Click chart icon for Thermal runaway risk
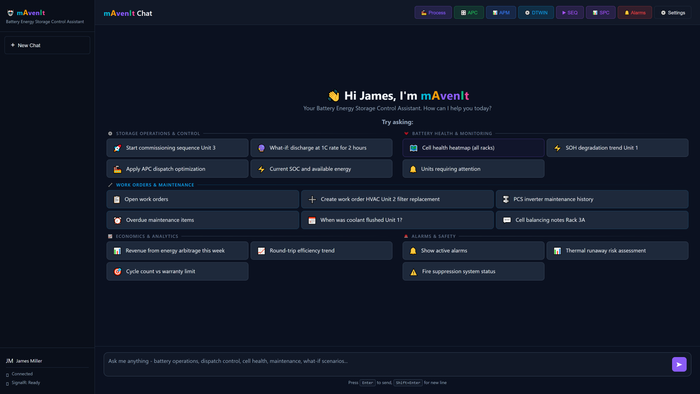 coord(557,251)
